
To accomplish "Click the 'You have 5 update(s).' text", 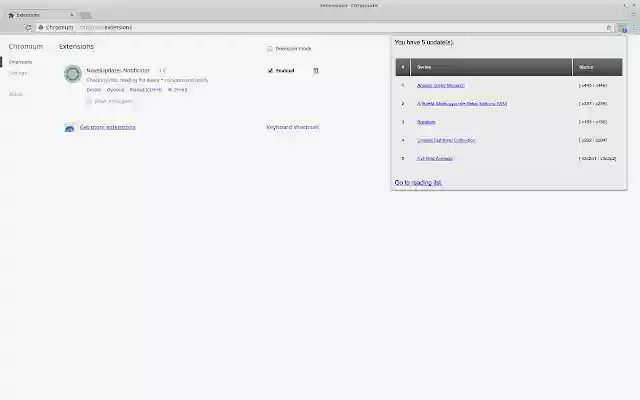I will (x=424, y=42).
